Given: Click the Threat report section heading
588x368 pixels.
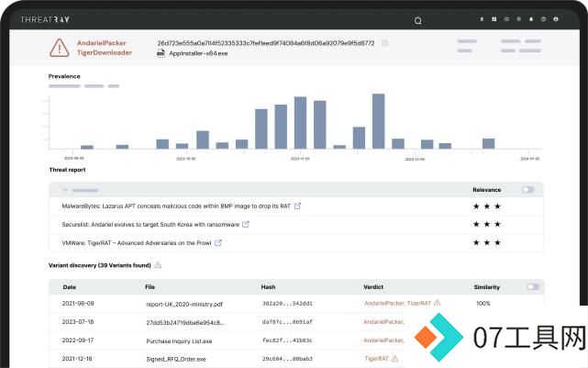Looking at the screenshot, I should [x=68, y=170].
